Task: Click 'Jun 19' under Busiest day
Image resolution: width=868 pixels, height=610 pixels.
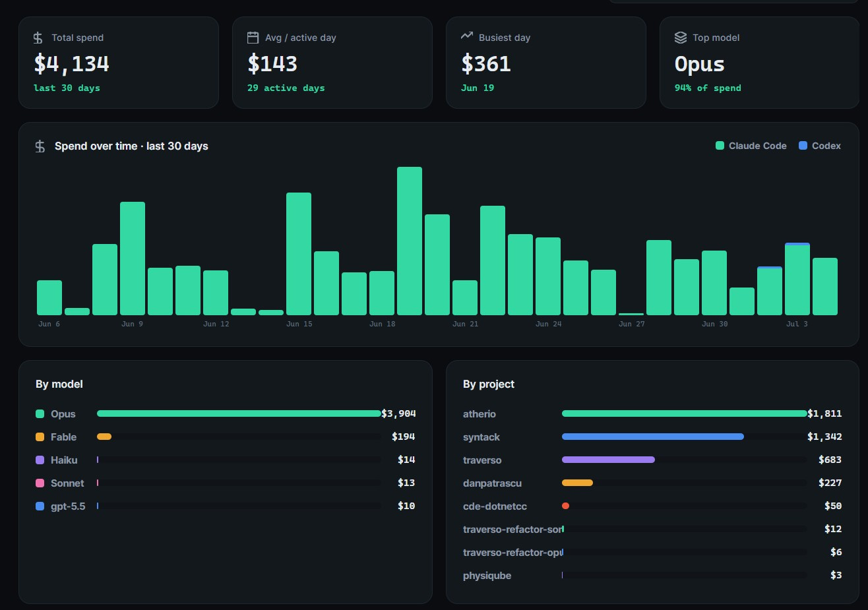Action: (478, 88)
